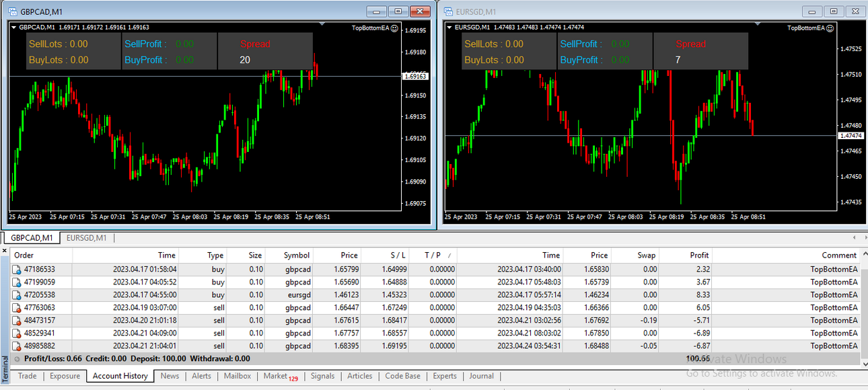The width and height of the screenshot is (868, 390).
Task: Switch to the GBPCAD,M1 chart tab
Action: coord(31,238)
